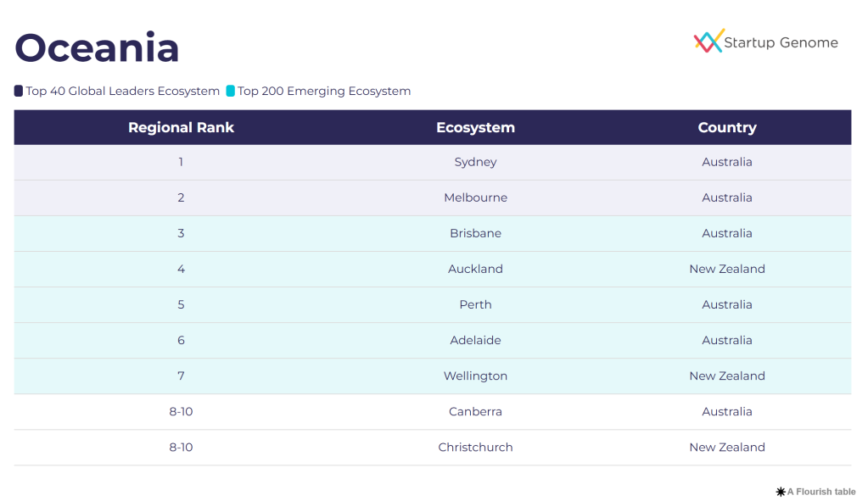Click the Perth ecosystem cell

click(475, 304)
